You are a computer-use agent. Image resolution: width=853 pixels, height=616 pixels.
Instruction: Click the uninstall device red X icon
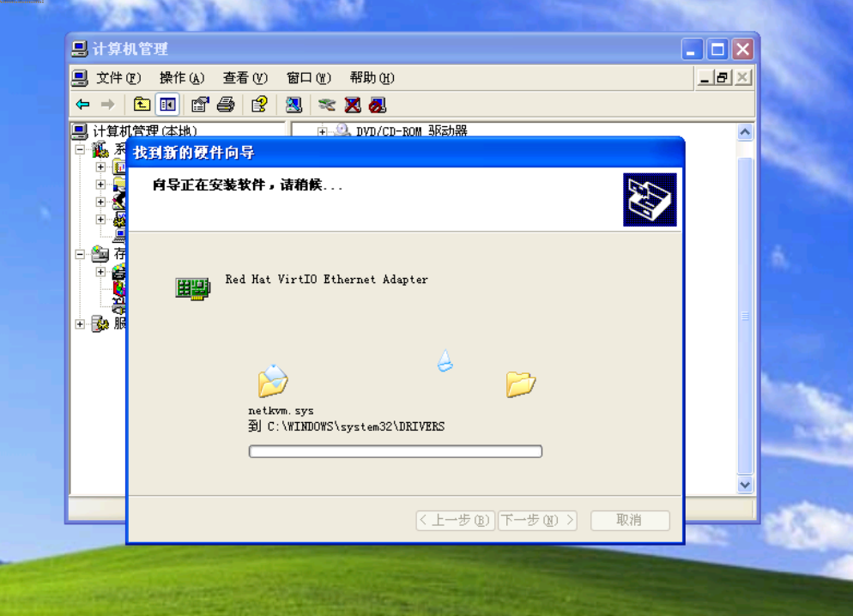point(353,105)
